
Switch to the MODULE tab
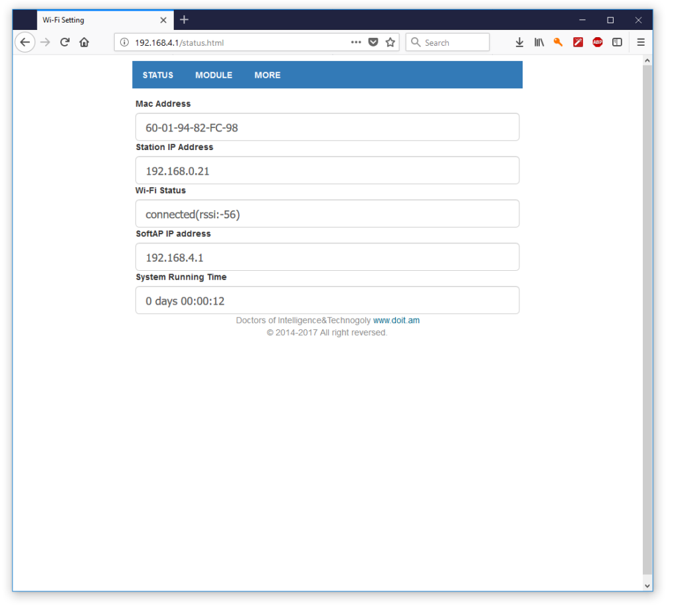(213, 74)
